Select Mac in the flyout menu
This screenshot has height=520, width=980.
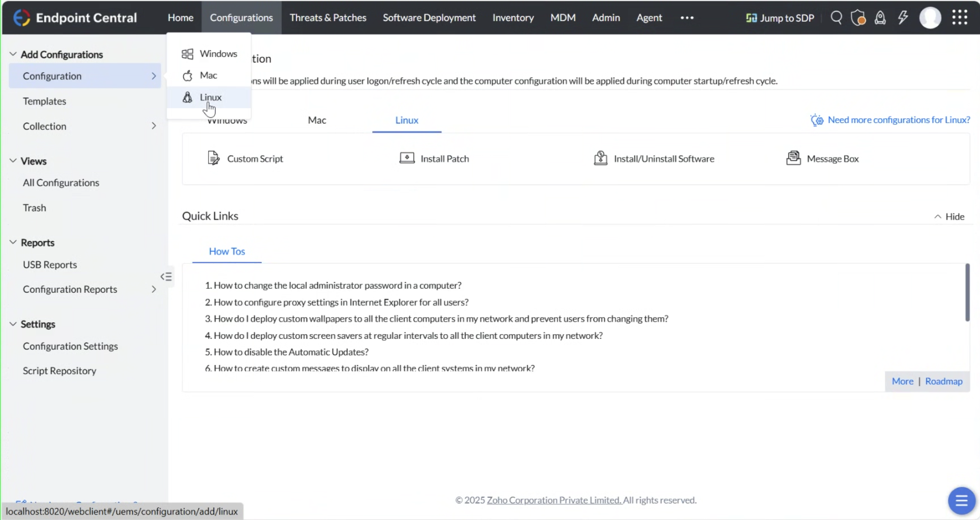pos(208,75)
